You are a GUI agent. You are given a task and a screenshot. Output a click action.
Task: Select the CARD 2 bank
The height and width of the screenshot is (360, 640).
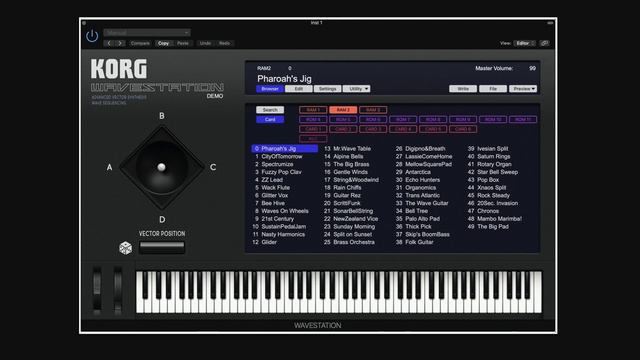(343, 129)
